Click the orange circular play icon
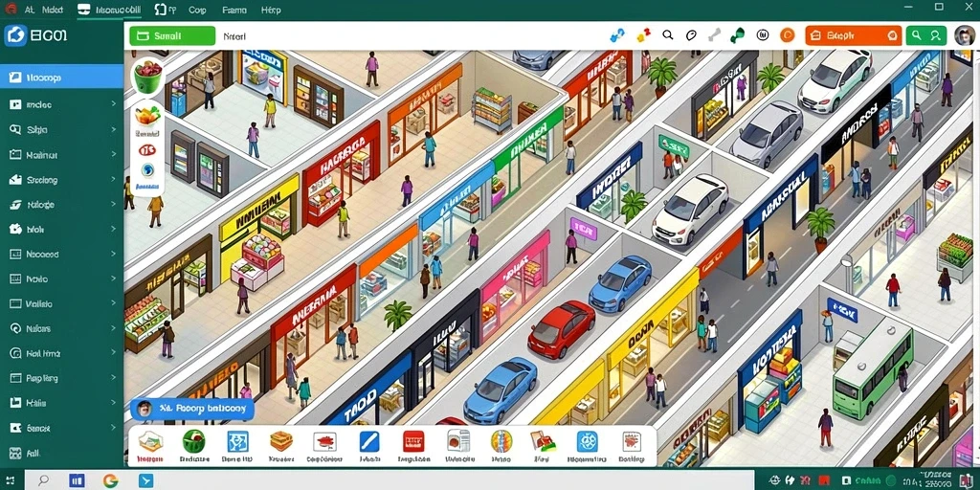The width and height of the screenshot is (980, 490). click(x=787, y=35)
